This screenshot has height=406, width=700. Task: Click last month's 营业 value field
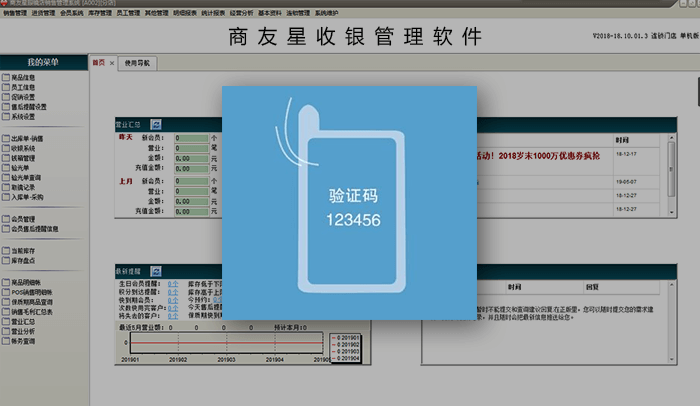[x=192, y=191]
